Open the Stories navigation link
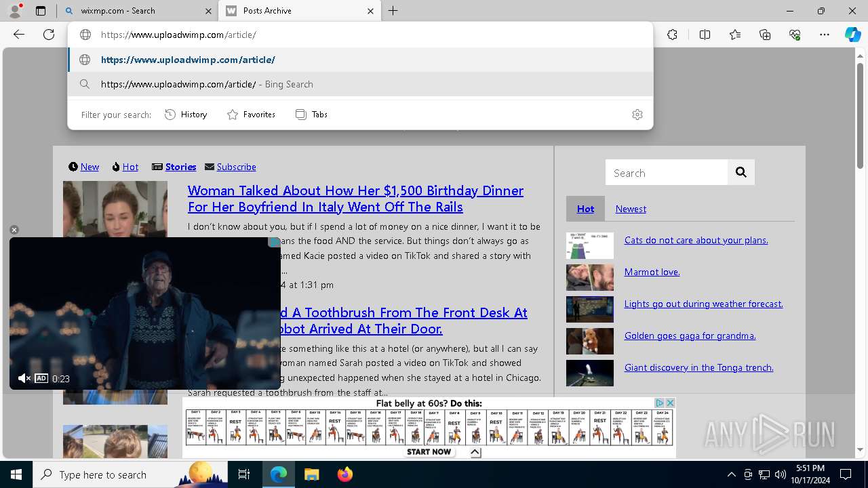The image size is (868, 488). [180, 167]
